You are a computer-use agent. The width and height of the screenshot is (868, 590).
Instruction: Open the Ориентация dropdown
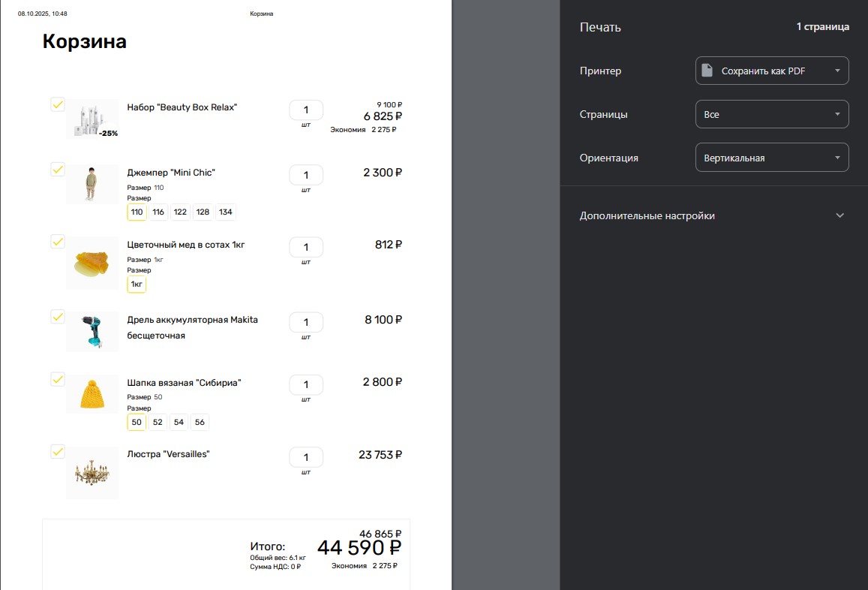pyautogui.click(x=772, y=158)
